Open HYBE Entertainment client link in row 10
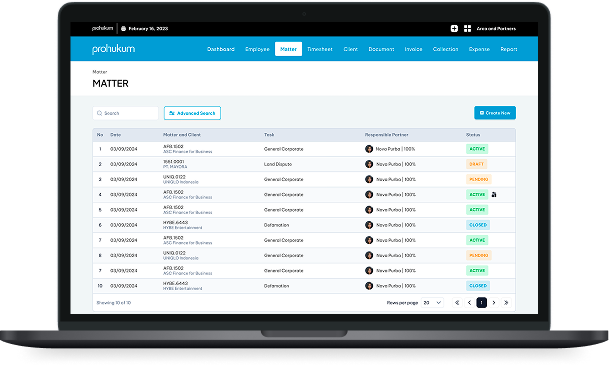Screen dimensions: 609x366 click(x=183, y=289)
